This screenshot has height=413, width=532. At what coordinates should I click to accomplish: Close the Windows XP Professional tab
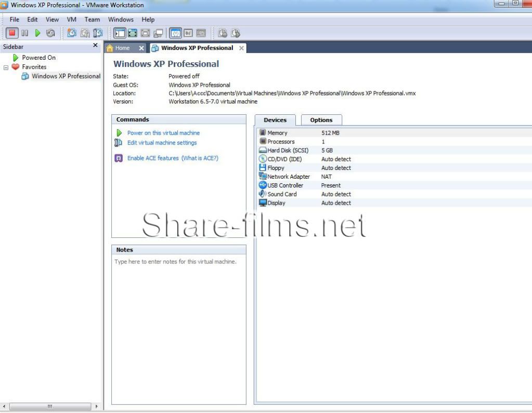(x=241, y=48)
